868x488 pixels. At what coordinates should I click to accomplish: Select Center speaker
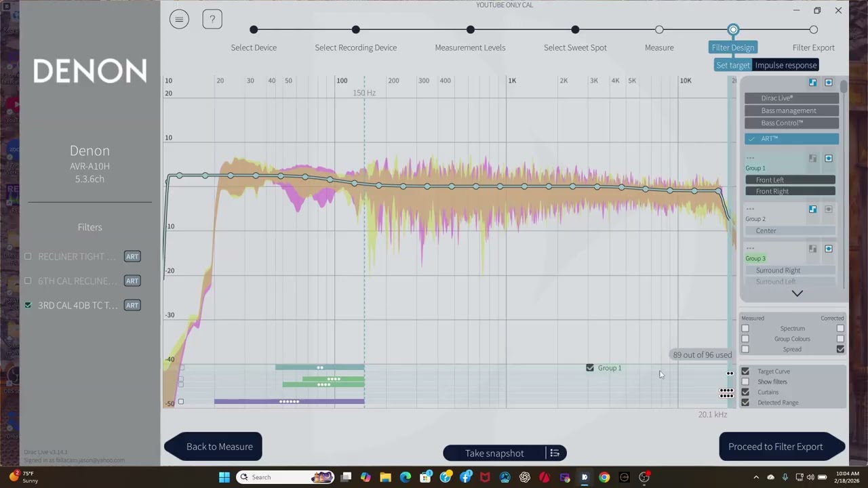point(791,230)
